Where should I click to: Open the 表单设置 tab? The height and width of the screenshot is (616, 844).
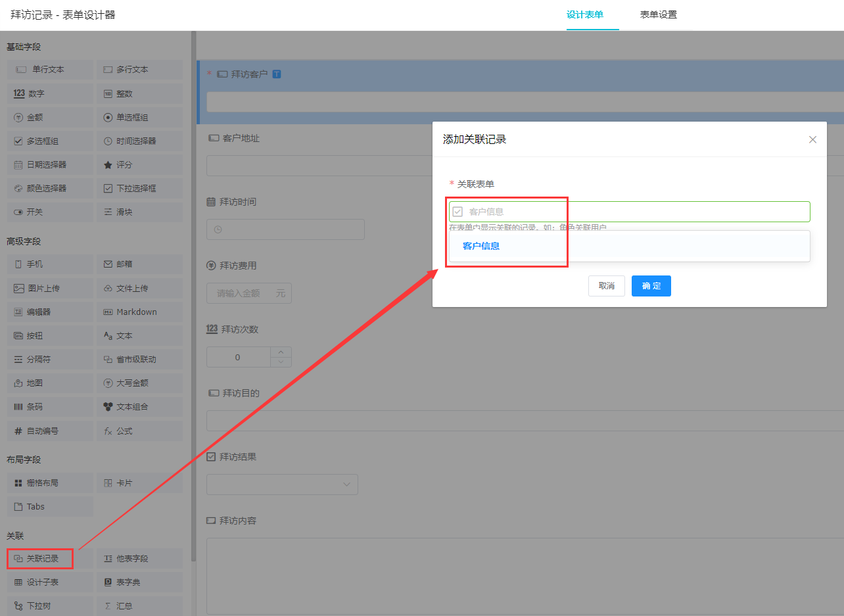coord(659,14)
